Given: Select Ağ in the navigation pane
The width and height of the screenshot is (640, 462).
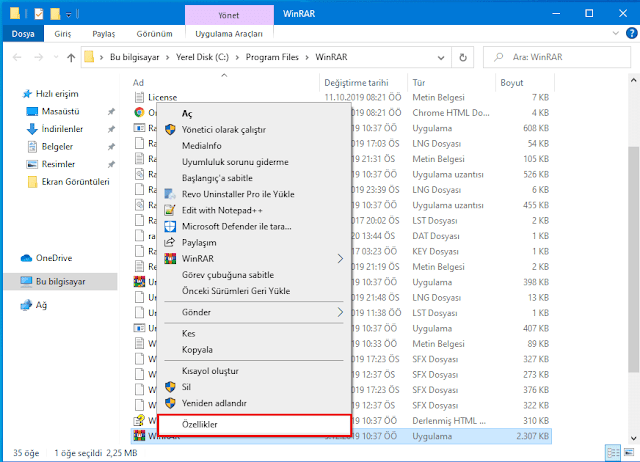Looking at the screenshot, I should (x=41, y=305).
